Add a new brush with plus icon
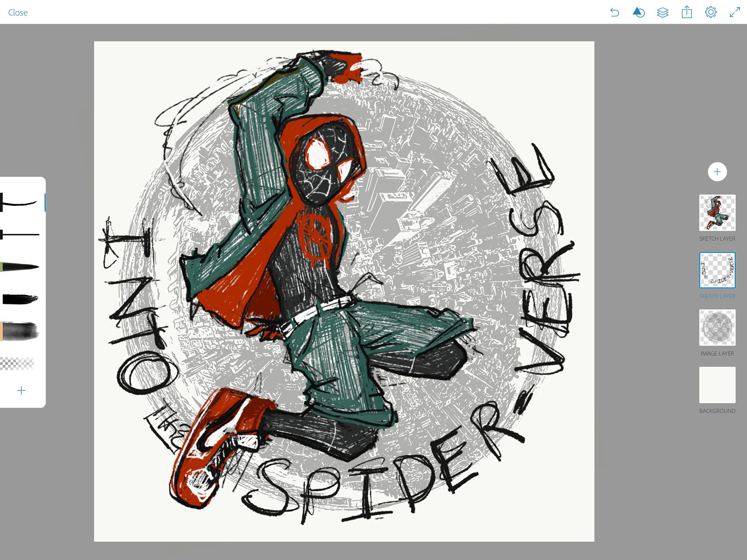The image size is (747, 560). click(21, 390)
